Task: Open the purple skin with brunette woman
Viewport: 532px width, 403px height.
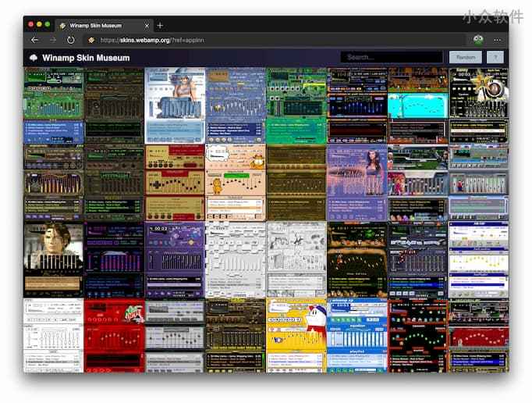Action: click(x=357, y=183)
